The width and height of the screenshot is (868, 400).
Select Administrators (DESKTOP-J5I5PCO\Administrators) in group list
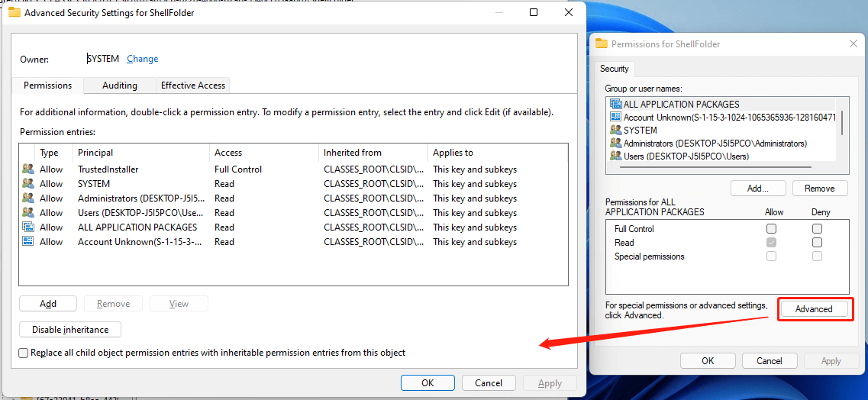pos(715,144)
